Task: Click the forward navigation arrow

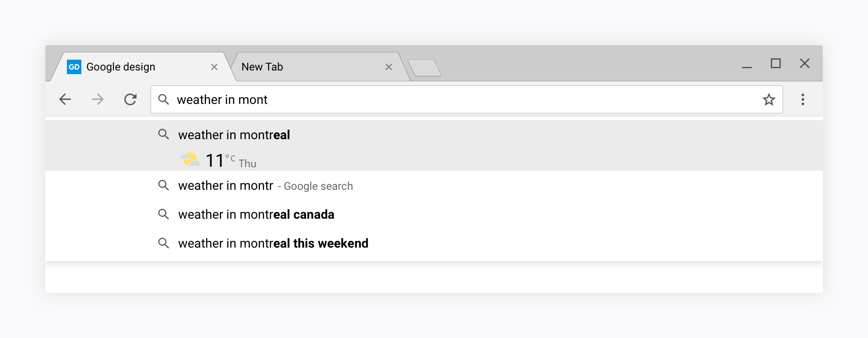Action: tap(98, 99)
